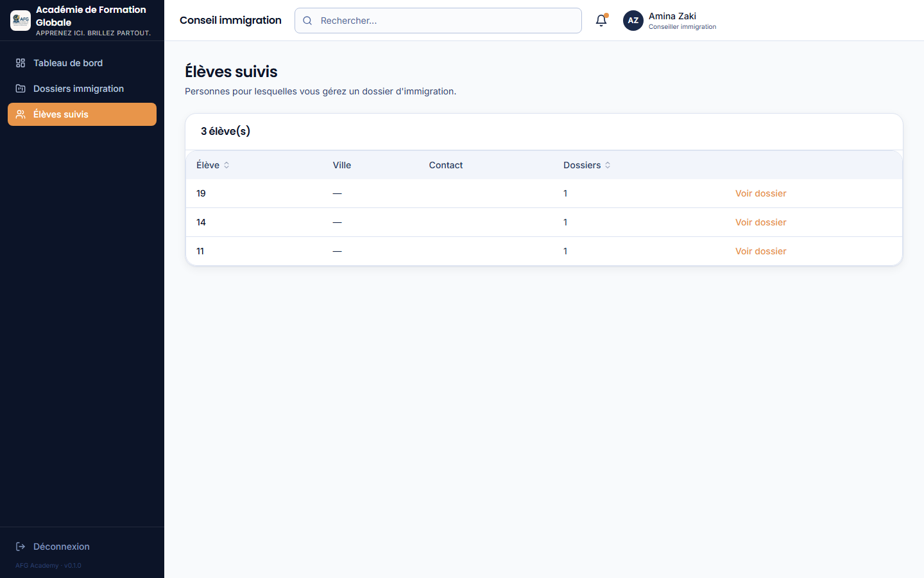924x578 pixels.
Task: View dossier for student 11
Action: 760,251
